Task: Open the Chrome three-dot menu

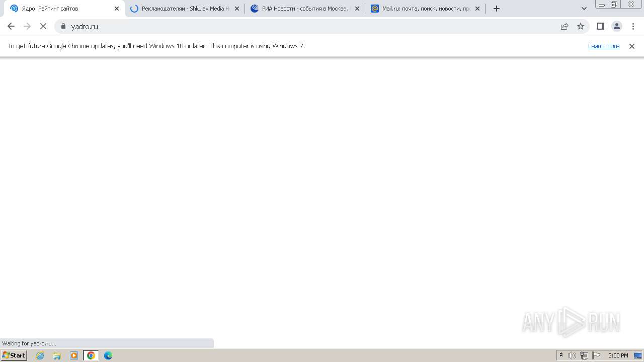Action: (633, 26)
